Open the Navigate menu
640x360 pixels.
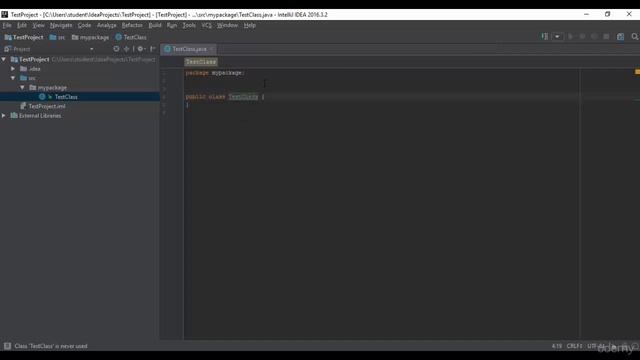click(61, 25)
